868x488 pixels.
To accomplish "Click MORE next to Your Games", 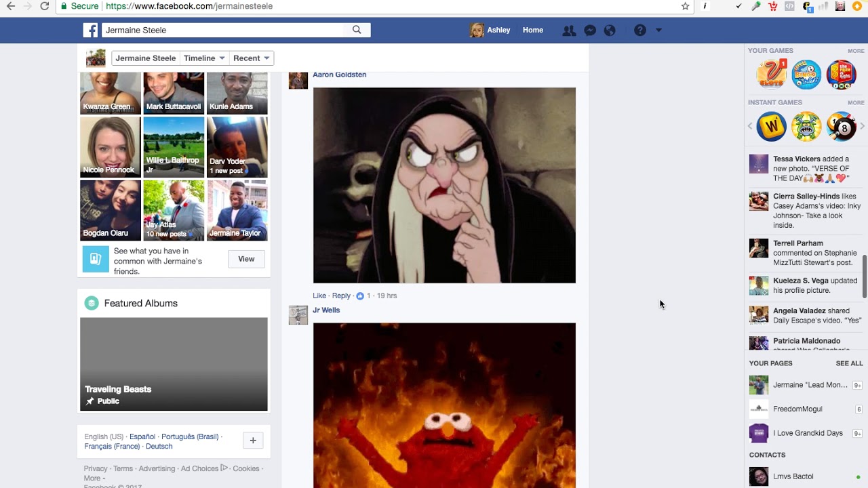I will coord(856,51).
